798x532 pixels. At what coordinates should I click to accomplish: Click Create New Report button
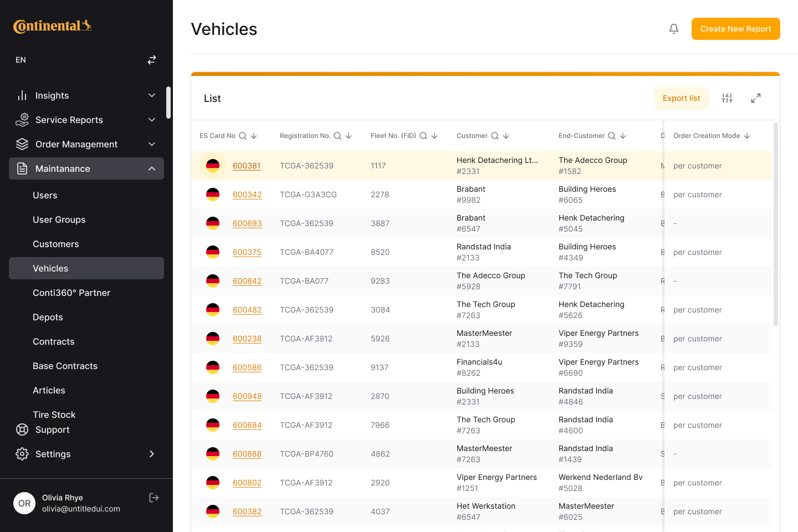point(736,29)
